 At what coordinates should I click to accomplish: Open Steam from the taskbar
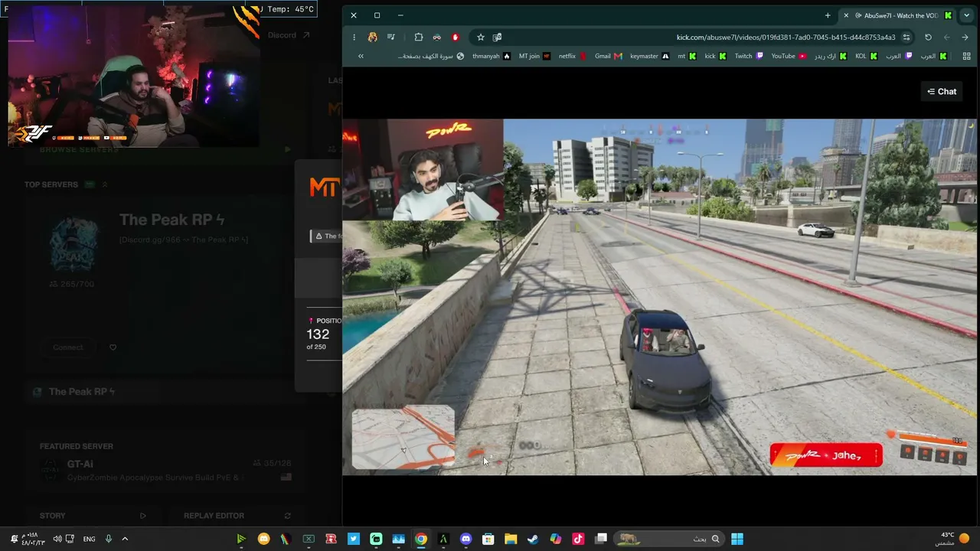533,539
